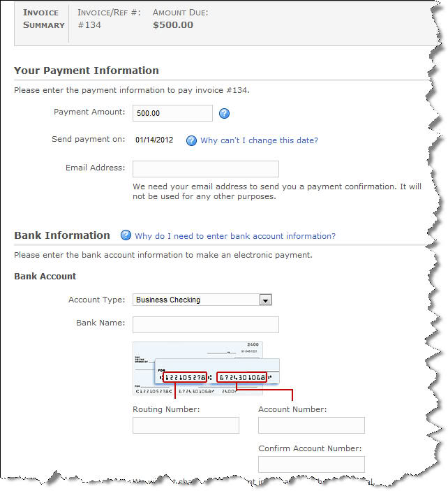The height and width of the screenshot is (491, 448).
Task: Click the help icon beside Payment Amount
Action: tap(224, 114)
